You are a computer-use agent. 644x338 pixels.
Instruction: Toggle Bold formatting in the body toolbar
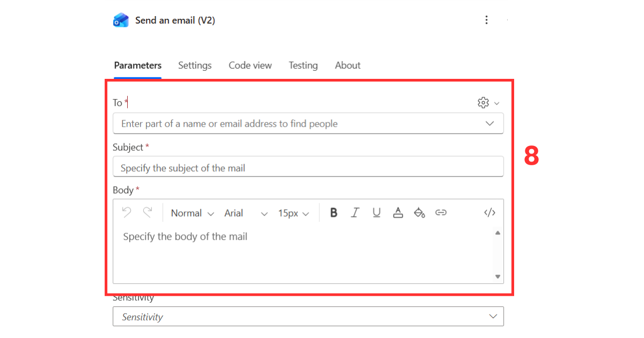(334, 212)
